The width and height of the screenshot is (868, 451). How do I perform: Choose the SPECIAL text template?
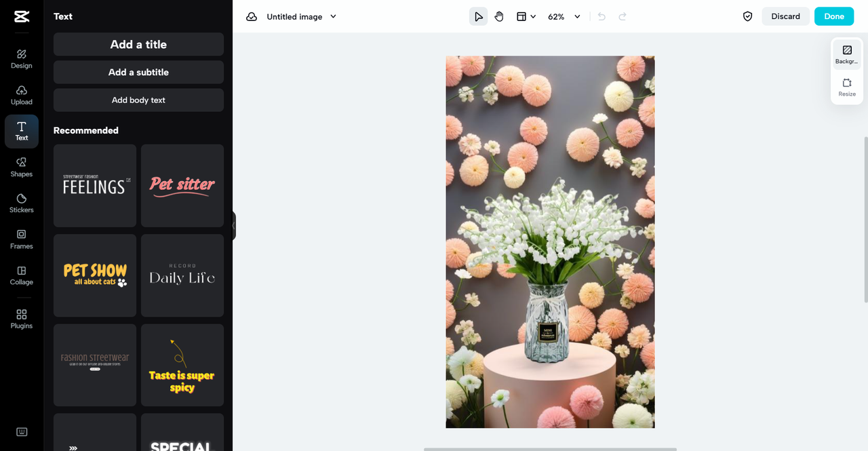pos(182,432)
